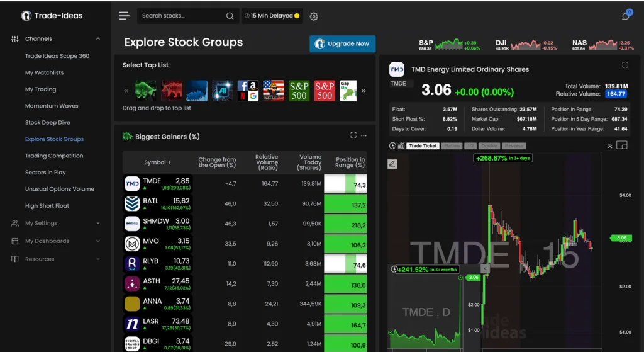
Task: Select the red S&P 500 top list icon
Action: (x=325, y=91)
